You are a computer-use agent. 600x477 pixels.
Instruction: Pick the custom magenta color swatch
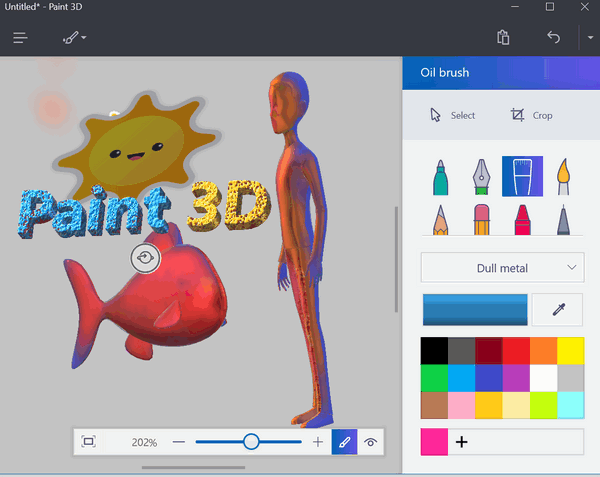coord(434,442)
